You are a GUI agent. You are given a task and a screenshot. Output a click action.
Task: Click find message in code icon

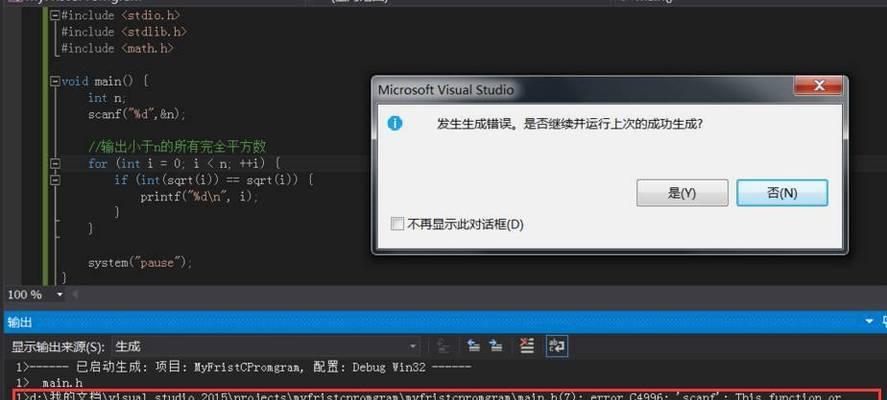[445, 346]
